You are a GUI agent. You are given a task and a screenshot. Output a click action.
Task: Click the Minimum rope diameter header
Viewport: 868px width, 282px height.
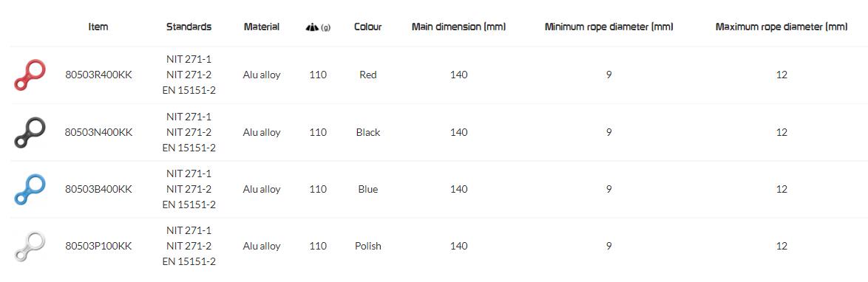click(608, 27)
